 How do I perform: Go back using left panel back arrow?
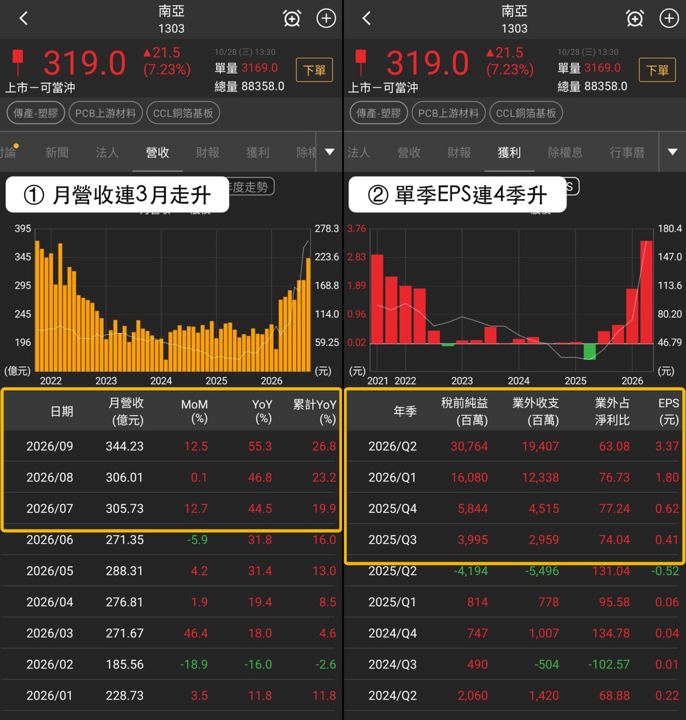tap(24, 18)
